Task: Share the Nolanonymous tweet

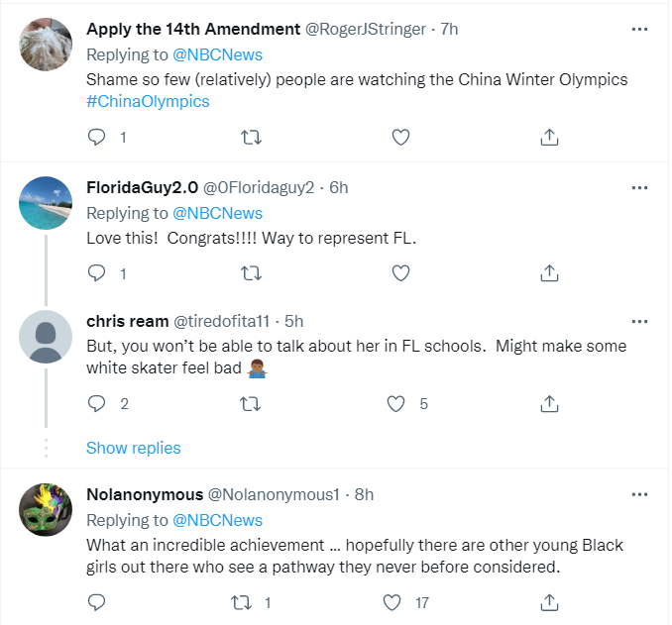Action: pos(550,601)
